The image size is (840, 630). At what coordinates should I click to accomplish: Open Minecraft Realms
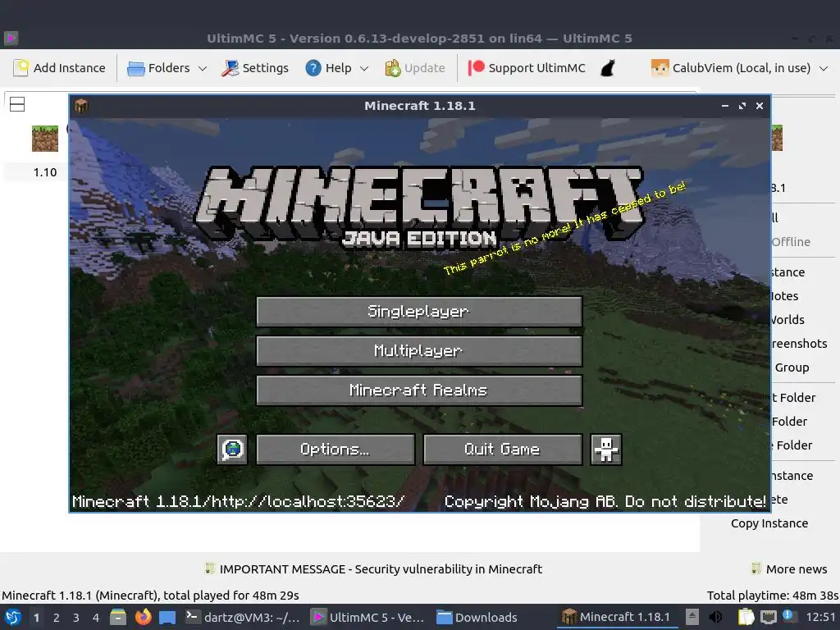(x=419, y=390)
